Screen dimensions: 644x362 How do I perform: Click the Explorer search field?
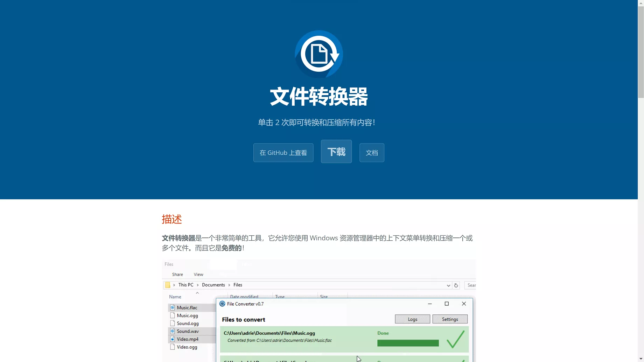pos(470,285)
